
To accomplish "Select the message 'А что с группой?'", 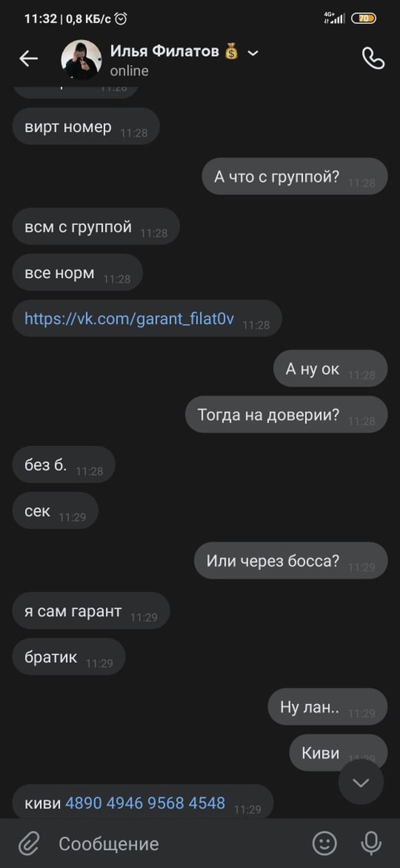I will point(295,176).
